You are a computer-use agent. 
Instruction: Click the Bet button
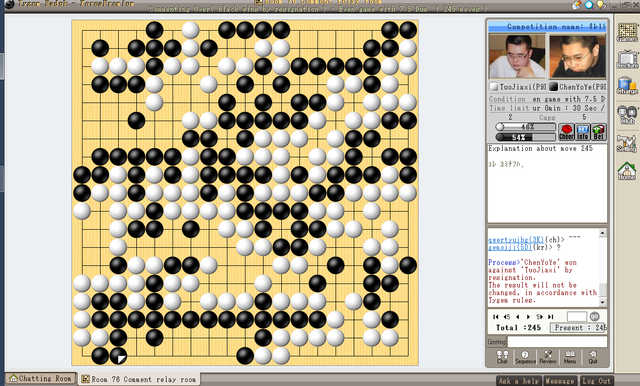(x=598, y=132)
